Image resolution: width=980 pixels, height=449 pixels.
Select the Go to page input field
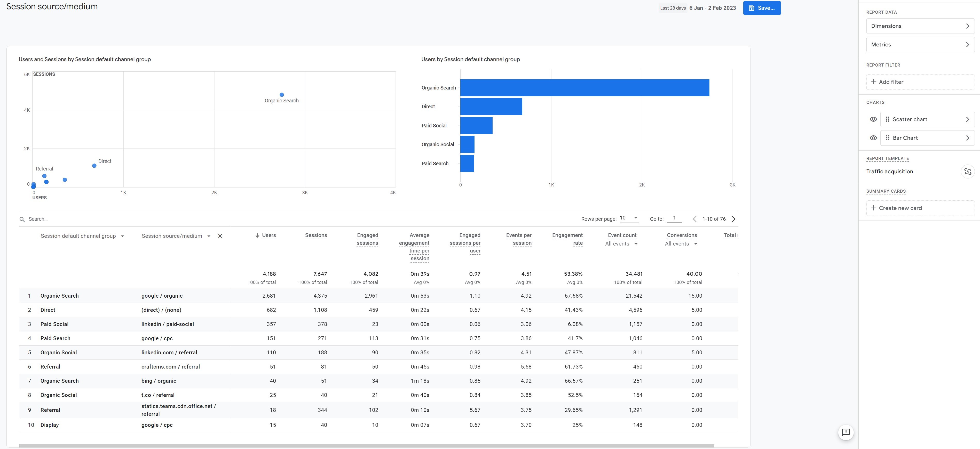click(x=674, y=218)
